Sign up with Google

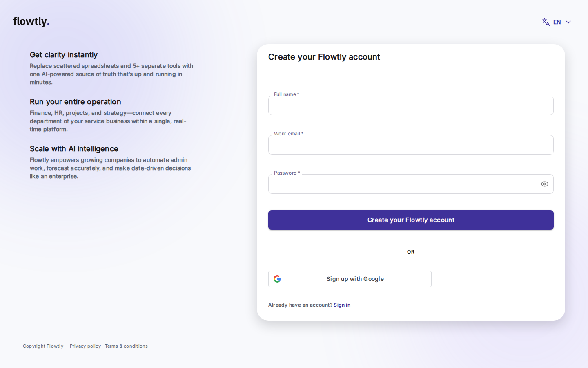point(350,279)
